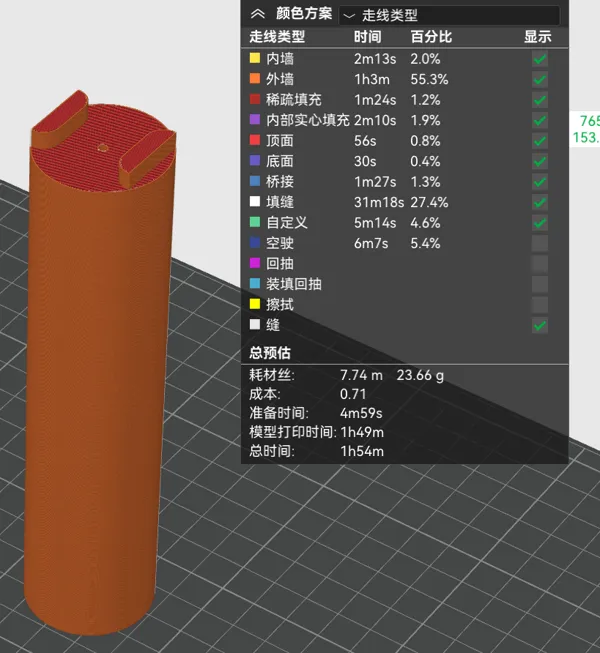The width and height of the screenshot is (600, 653).
Task: Click the filament weight 23.66 g
Action: click(x=420, y=375)
